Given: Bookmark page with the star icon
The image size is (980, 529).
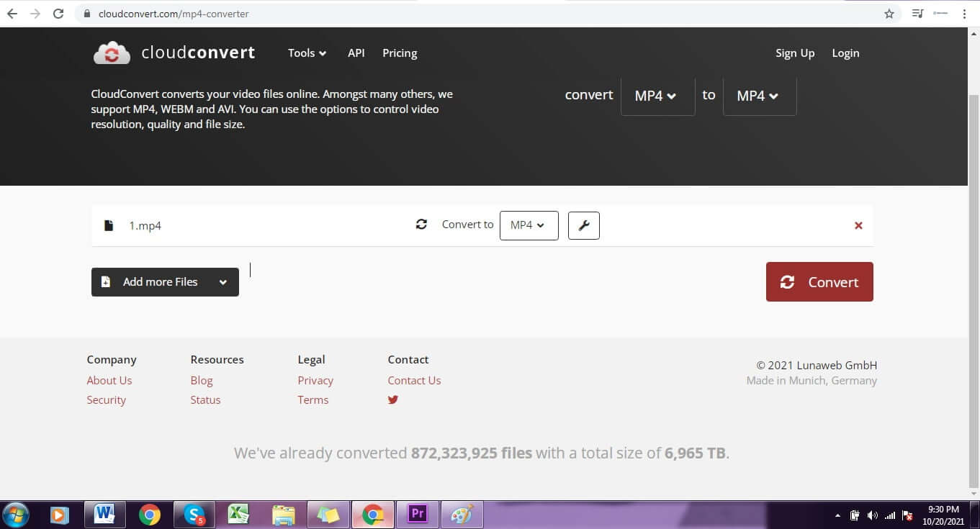Looking at the screenshot, I should pos(889,14).
